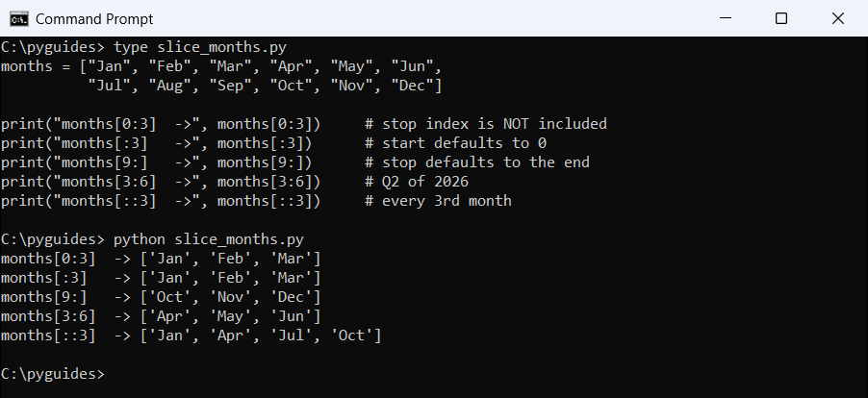Image resolution: width=868 pixels, height=398 pixels.
Task: Close the Command Prompt window
Action: pos(838,18)
